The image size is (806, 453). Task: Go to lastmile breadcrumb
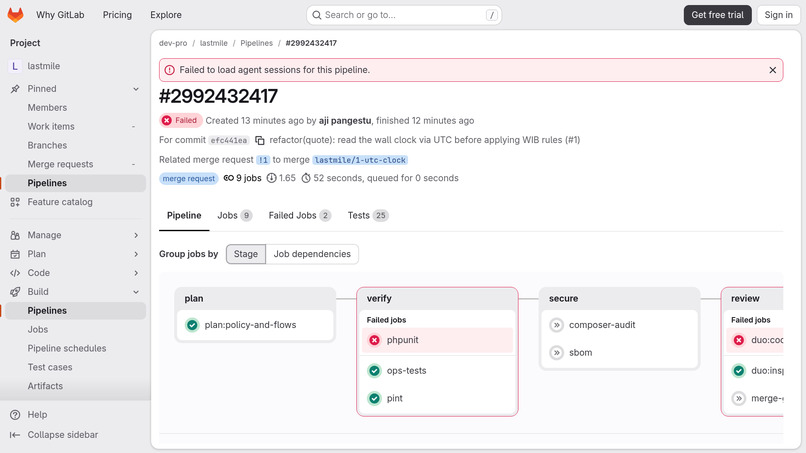click(214, 43)
